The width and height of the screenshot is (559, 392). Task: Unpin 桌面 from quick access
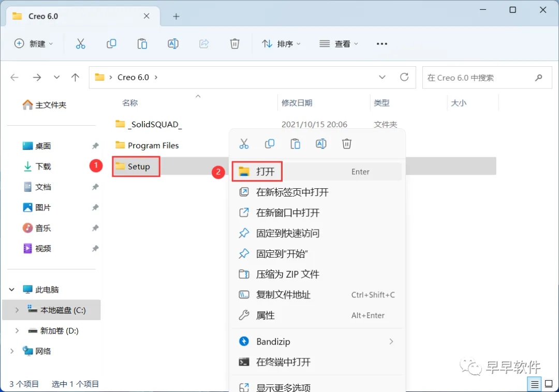[95, 146]
